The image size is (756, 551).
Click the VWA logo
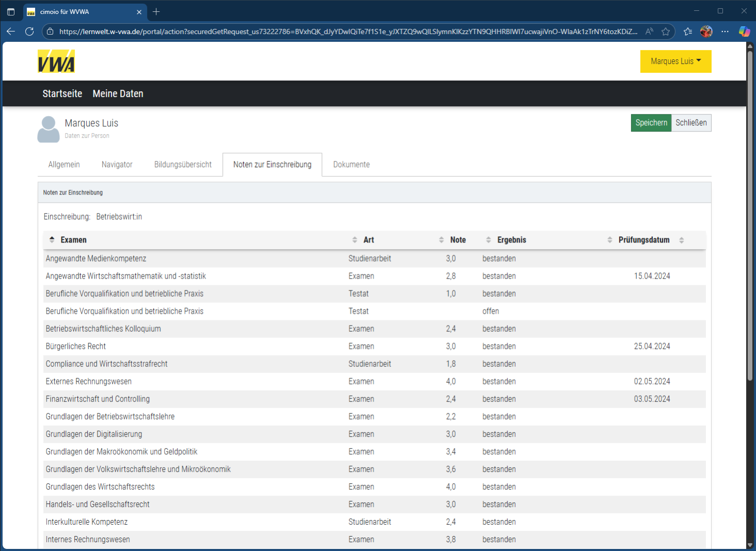tap(56, 61)
